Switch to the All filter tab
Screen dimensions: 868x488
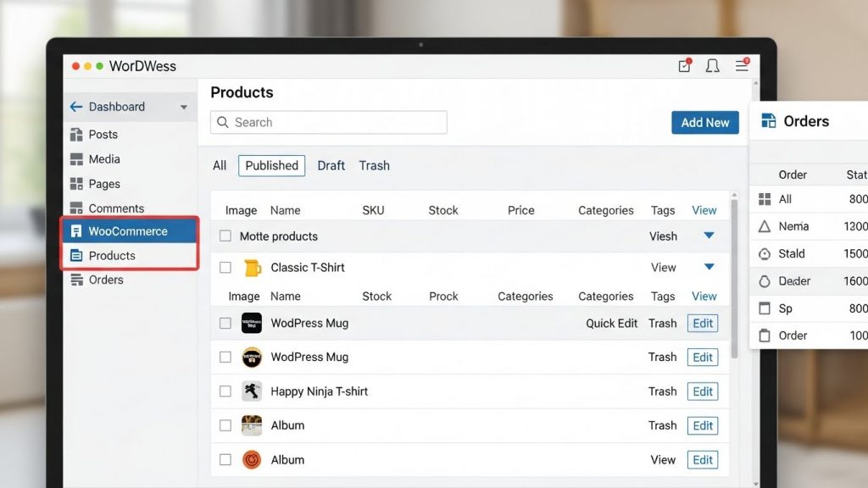(x=220, y=165)
